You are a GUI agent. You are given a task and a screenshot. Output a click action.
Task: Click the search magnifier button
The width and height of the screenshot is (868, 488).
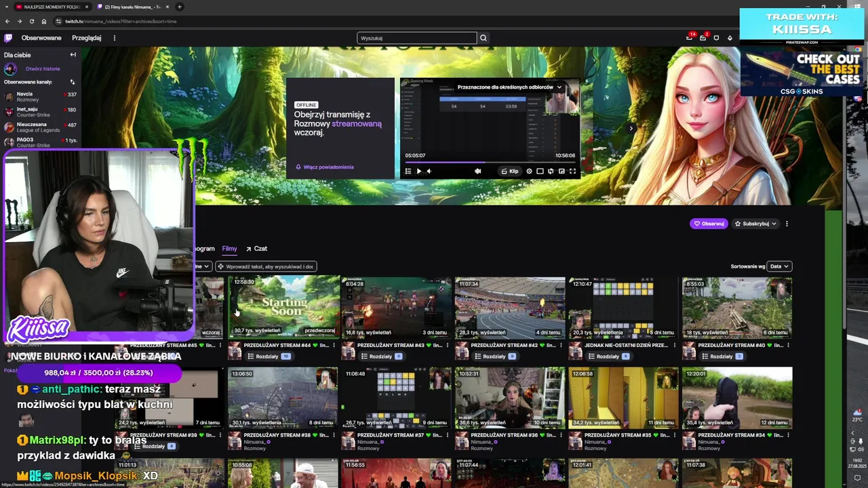[484, 38]
